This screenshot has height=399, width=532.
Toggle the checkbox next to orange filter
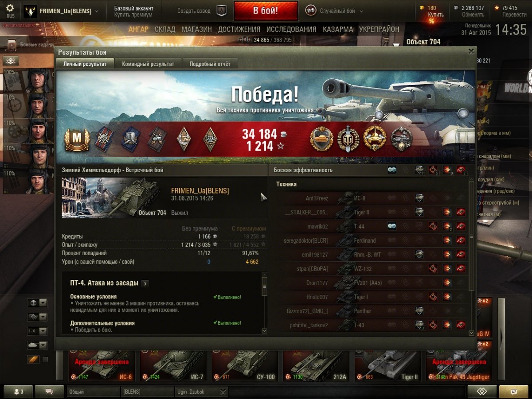point(45,360)
